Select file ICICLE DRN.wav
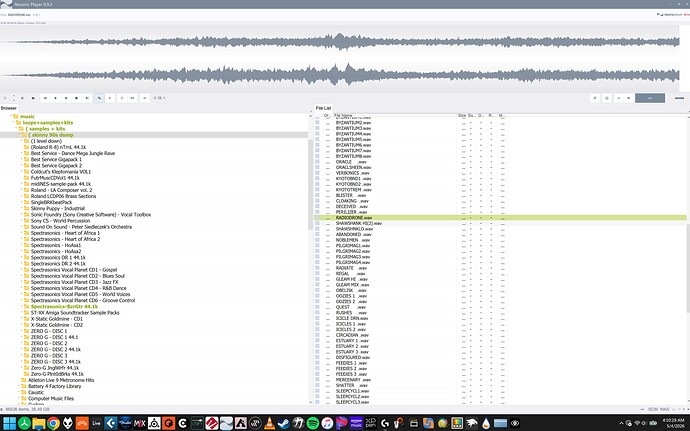Viewport: 690px width, 431px height. click(352, 318)
